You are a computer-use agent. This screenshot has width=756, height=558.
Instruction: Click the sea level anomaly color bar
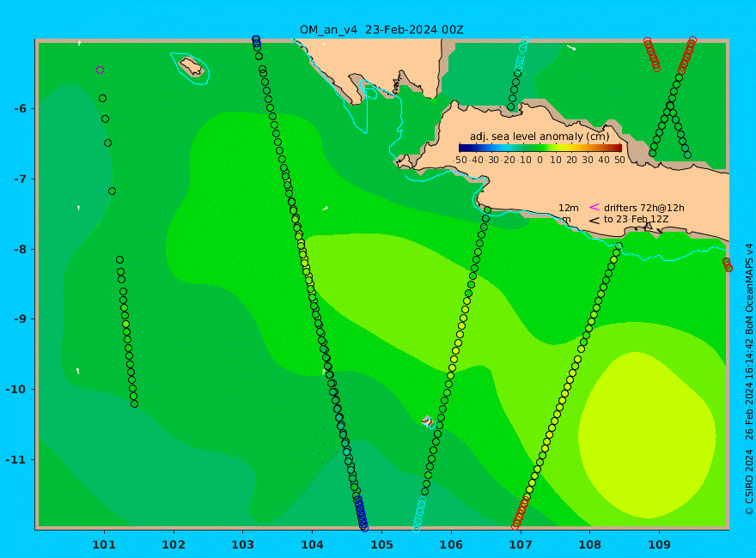coord(540,149)
